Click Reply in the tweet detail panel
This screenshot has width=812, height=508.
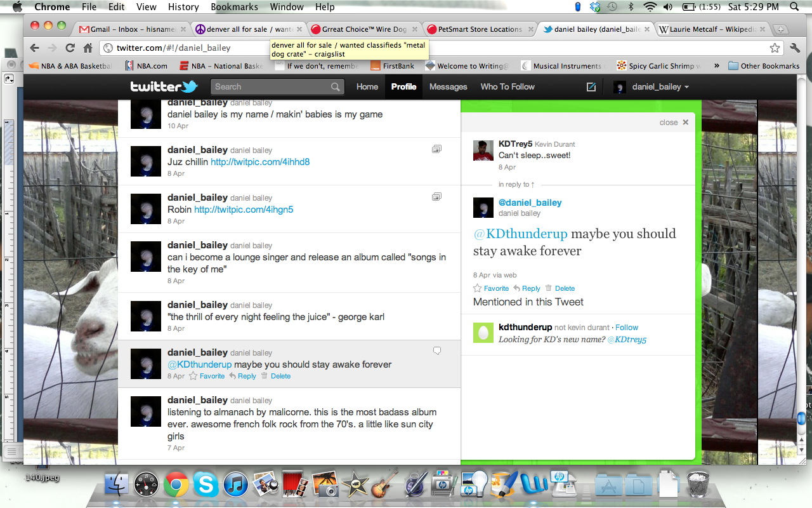pos(527,288)
